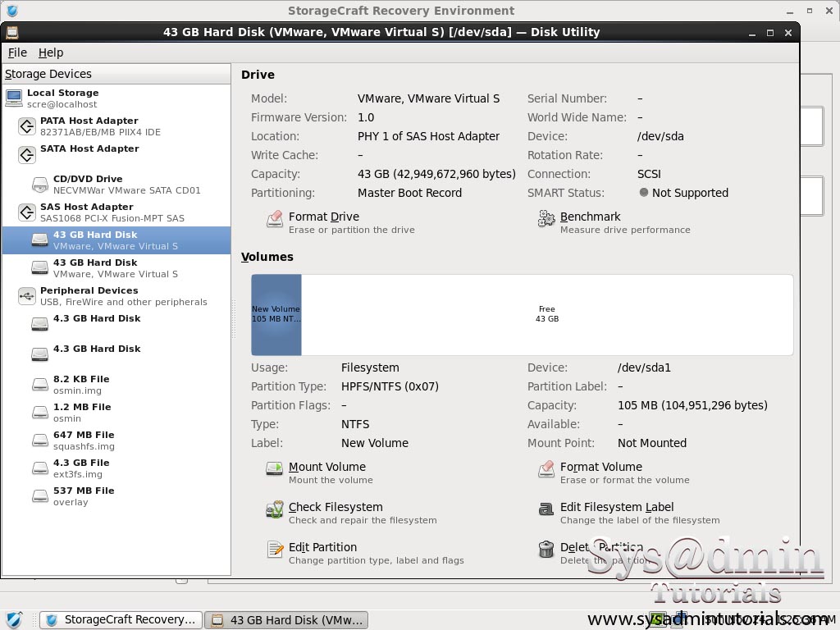This screenshot has width=840, height=630.
Task: Select the 1.2 MB File osmin icon
Action: point(39,412)
